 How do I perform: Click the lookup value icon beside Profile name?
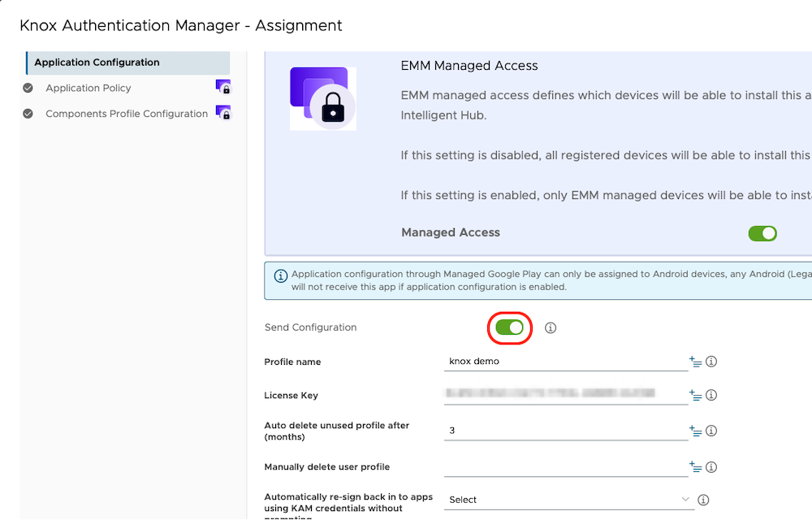695,362
